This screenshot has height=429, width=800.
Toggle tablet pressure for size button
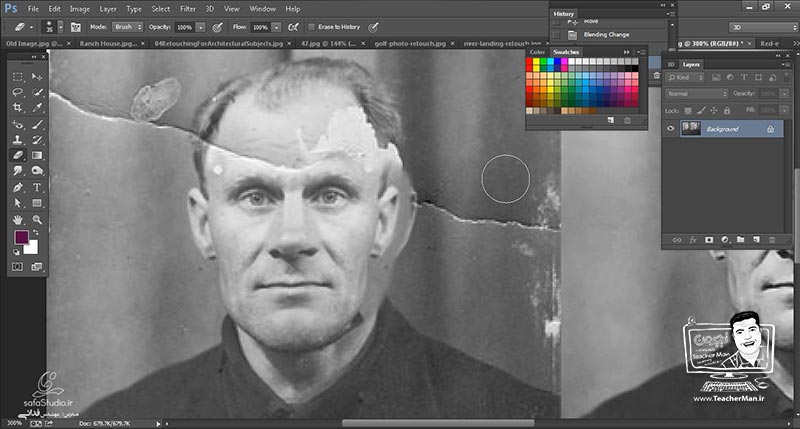373,27
